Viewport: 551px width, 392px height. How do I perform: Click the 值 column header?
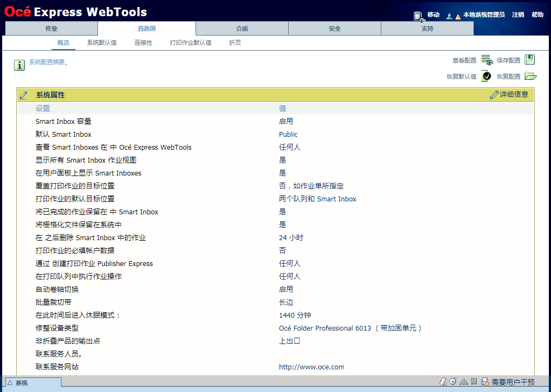coord(283,108)
